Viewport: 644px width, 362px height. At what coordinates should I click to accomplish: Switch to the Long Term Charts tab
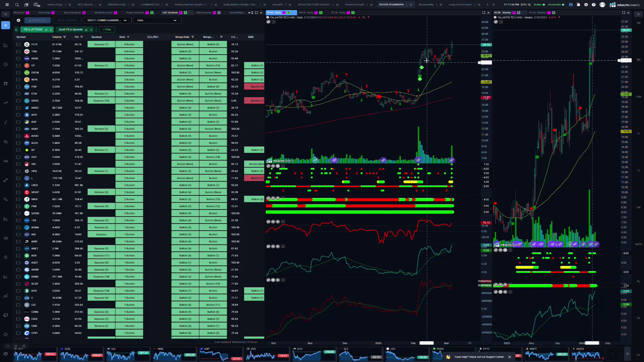pos(460,5)
